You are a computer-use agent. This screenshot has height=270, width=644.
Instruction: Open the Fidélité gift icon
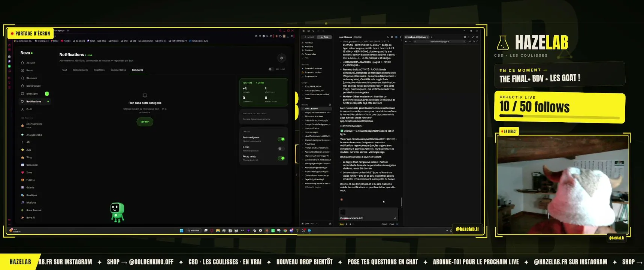pyautogui.click(x=22, y=180)
